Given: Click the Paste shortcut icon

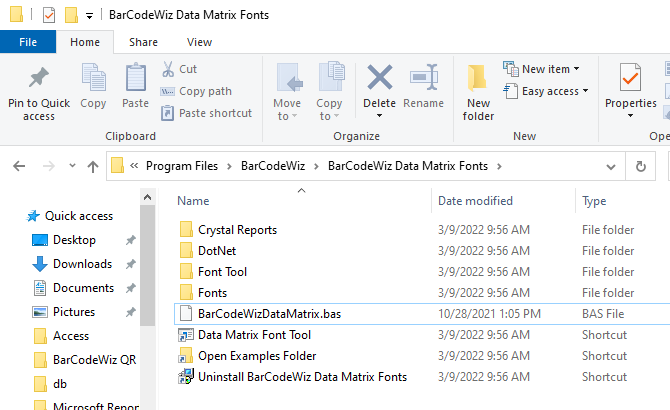Looking at the screenshot, I should pos(167,113).
